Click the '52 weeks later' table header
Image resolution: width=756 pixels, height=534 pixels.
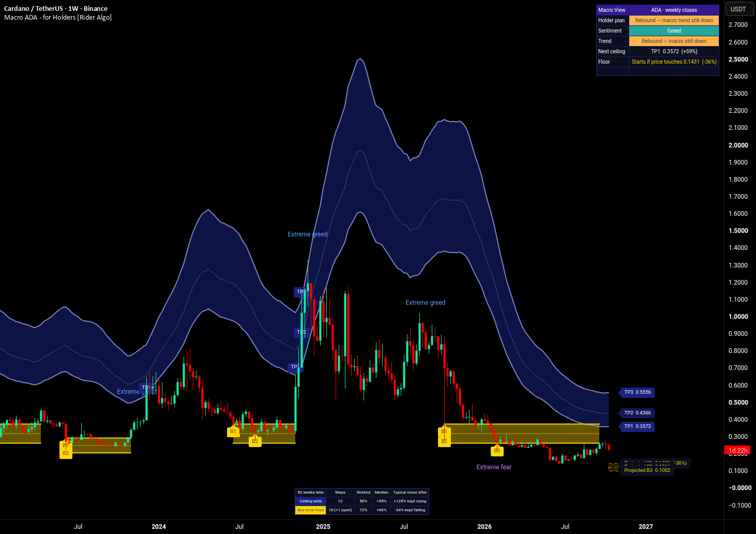click(x=311, y=493)
